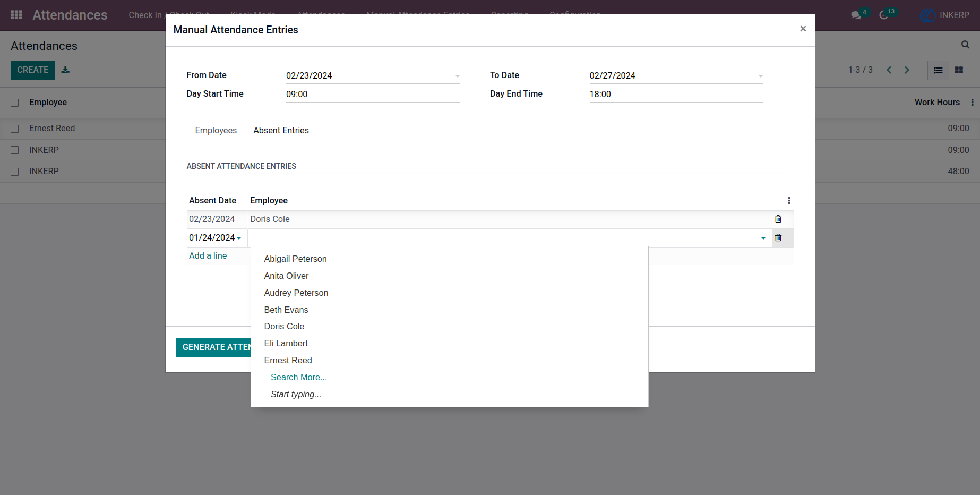
Task: Open Work Hours column options menu
Action: (x=972, y=102)
